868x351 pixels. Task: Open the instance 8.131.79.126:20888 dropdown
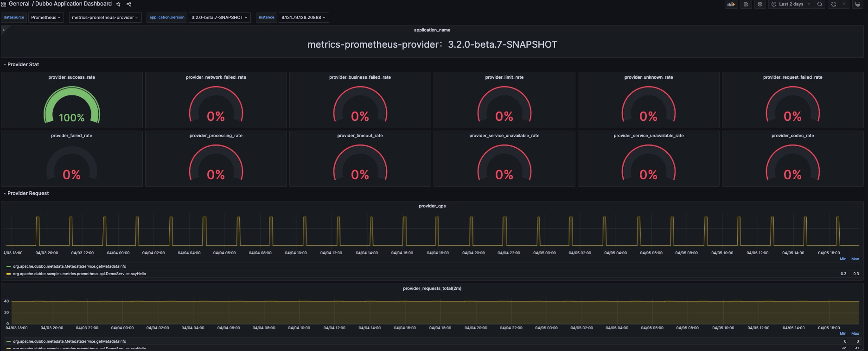(x=303, y=18)
